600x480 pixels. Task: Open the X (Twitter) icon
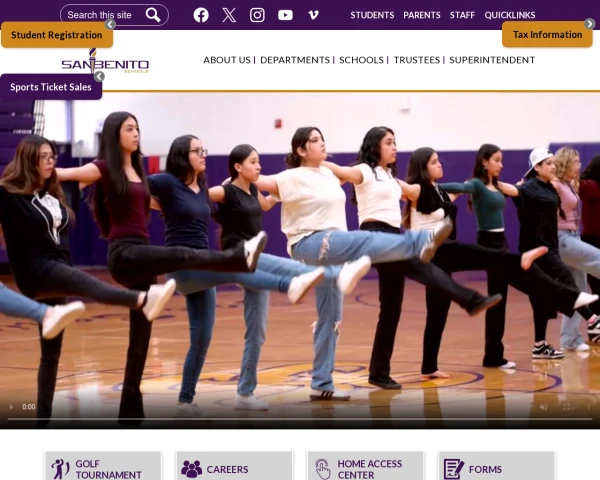point(229,15)
